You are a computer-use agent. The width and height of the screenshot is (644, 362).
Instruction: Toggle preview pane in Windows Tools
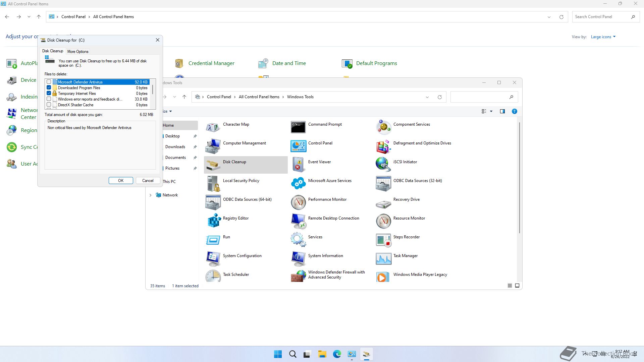pyautogui.click(x=502, y=111)
